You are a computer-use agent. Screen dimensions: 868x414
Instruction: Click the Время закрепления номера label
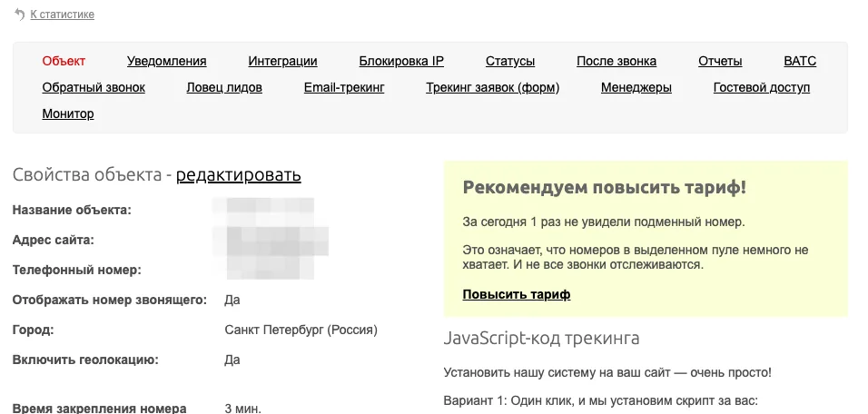[x=100, y=409]
